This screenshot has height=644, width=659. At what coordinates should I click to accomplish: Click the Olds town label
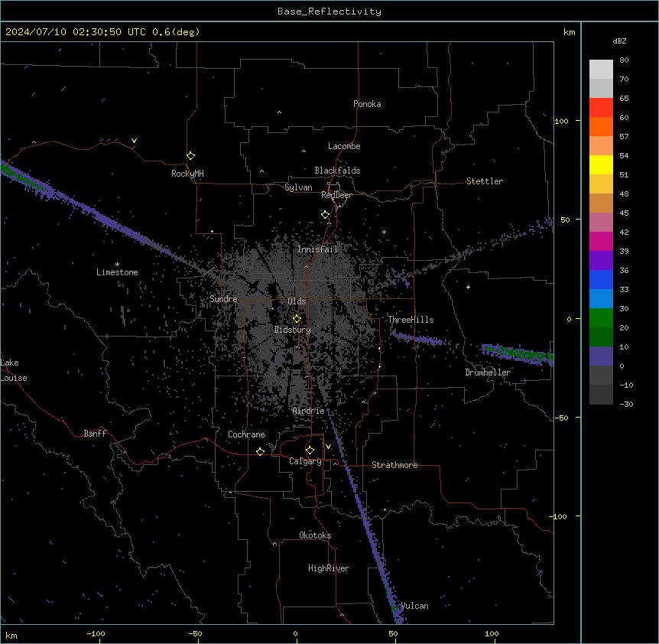297,301
